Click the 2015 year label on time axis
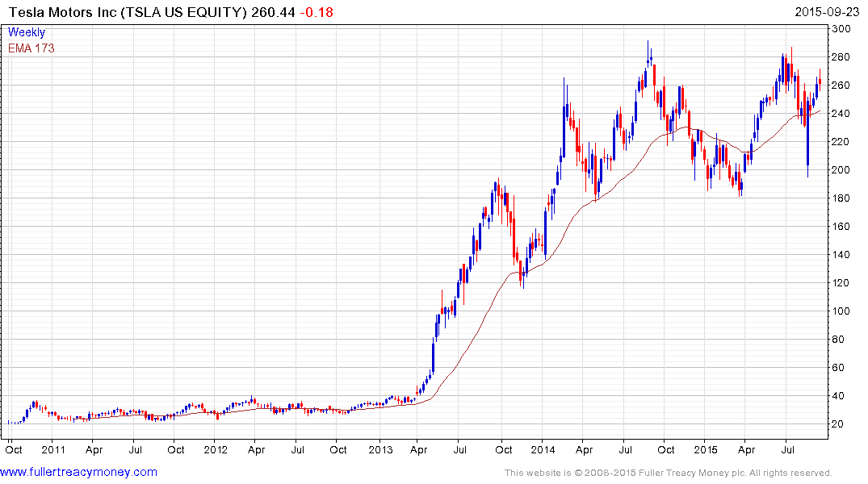The width and height of the screenshot is (868, 484). click(x=705, y=449)
